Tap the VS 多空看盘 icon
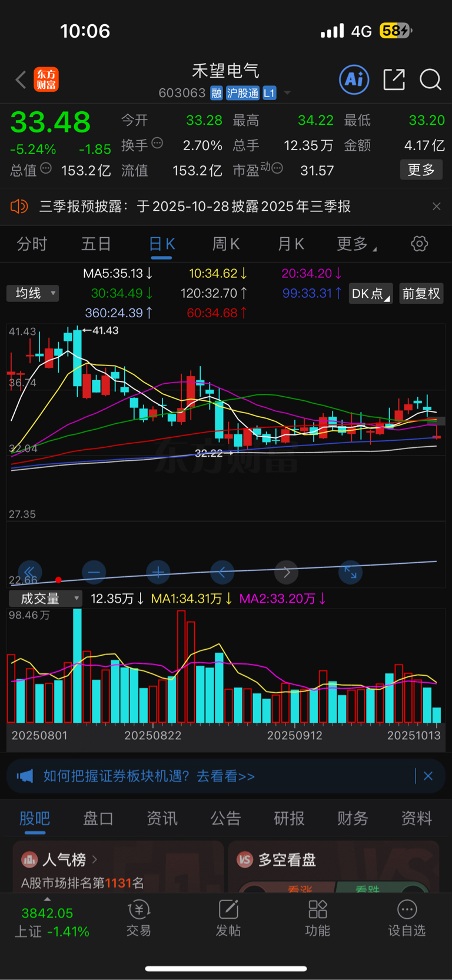The width and height of the screenshot is (452, 980). tap(245, 860)
